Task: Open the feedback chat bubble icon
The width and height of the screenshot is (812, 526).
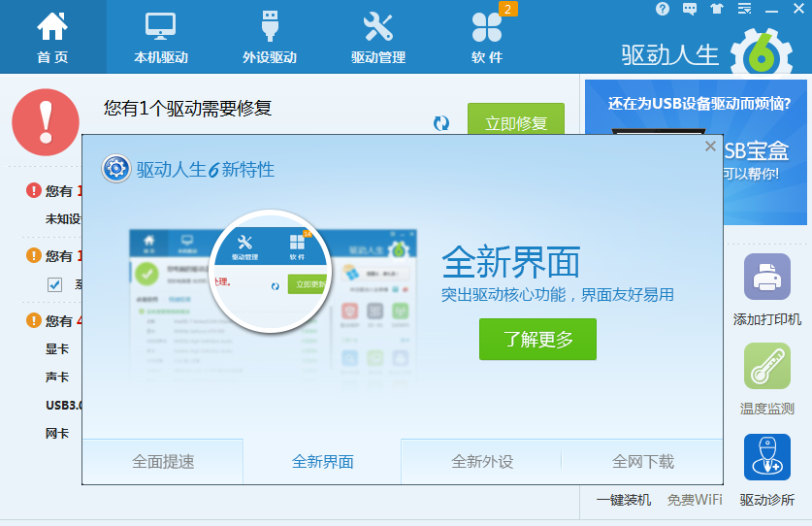Action: (690, 9)
